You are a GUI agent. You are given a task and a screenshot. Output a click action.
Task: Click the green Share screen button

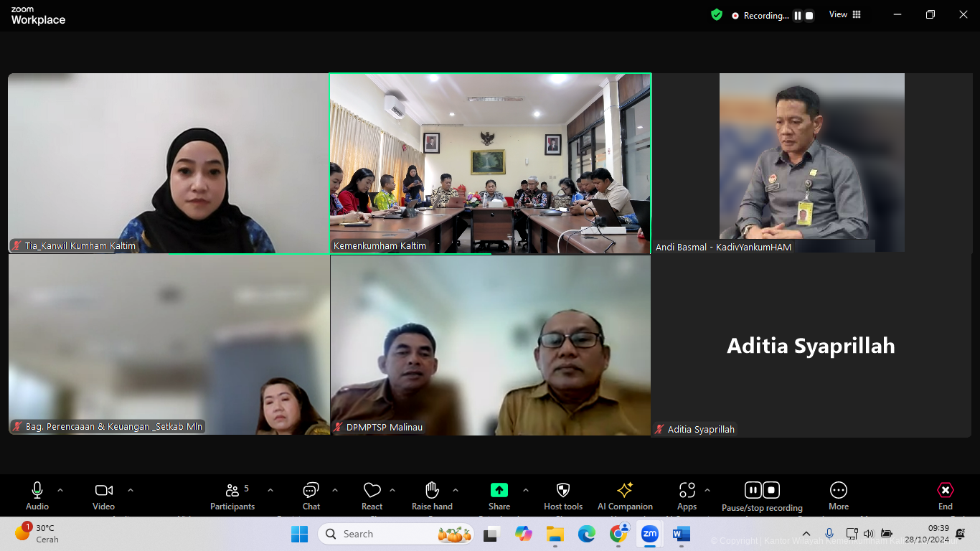(499, 490)
